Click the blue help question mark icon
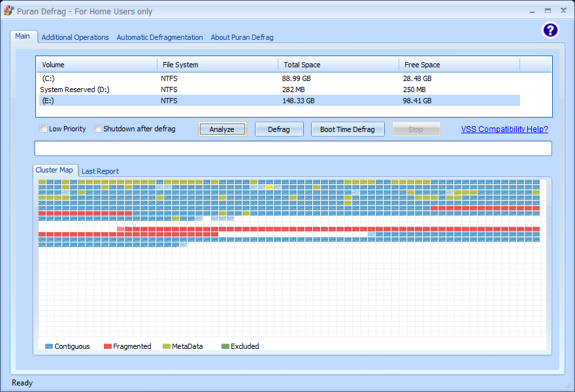This screenshot has height=392, width=575. [x=550, y=30]
